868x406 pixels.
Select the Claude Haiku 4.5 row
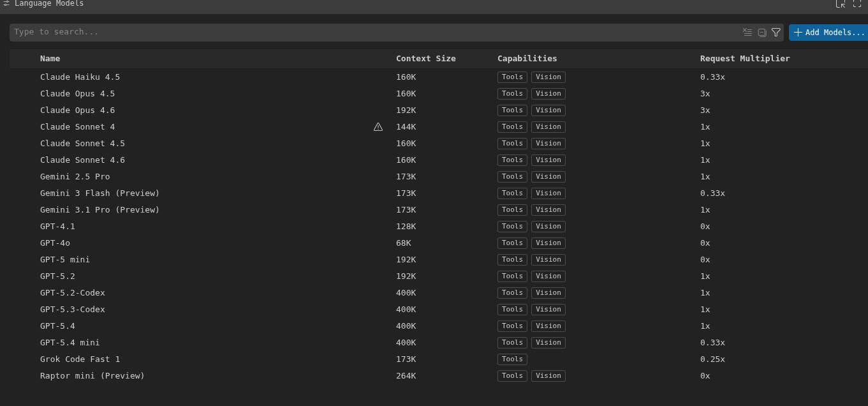tap(439, 77)
